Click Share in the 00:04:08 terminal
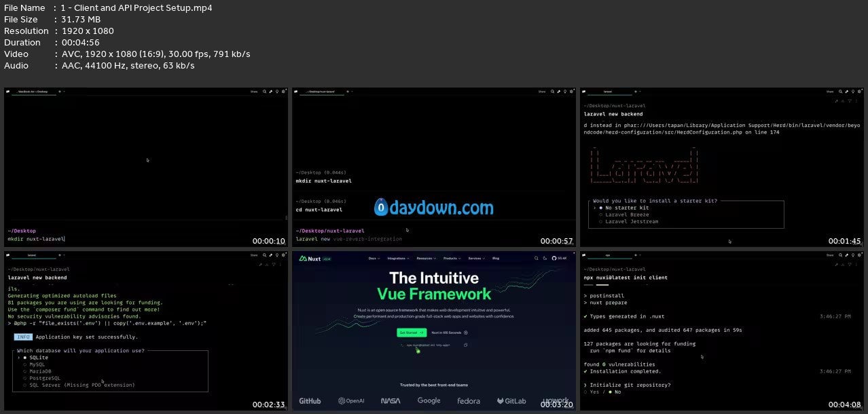The width and height of the screenshot is (868, 414). pyautogui.click(x=830, y=256)
